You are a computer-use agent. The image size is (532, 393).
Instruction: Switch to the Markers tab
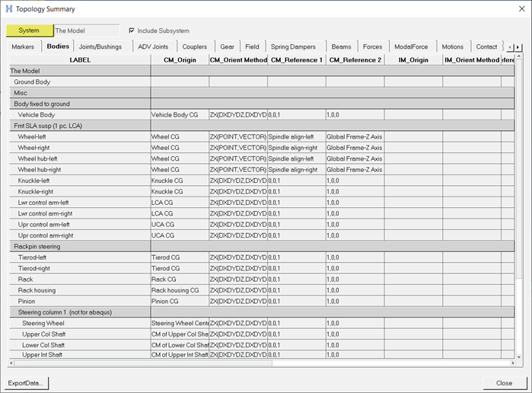point(23,47)
